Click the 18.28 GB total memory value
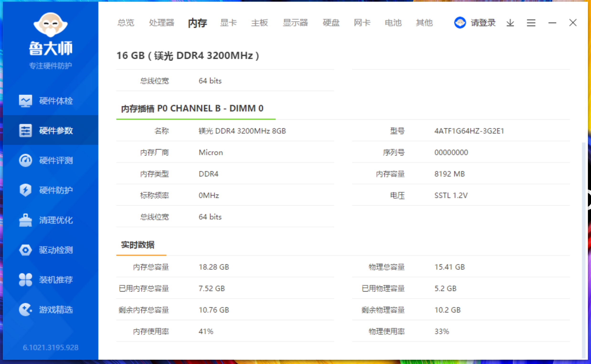 tap(214, 267)
